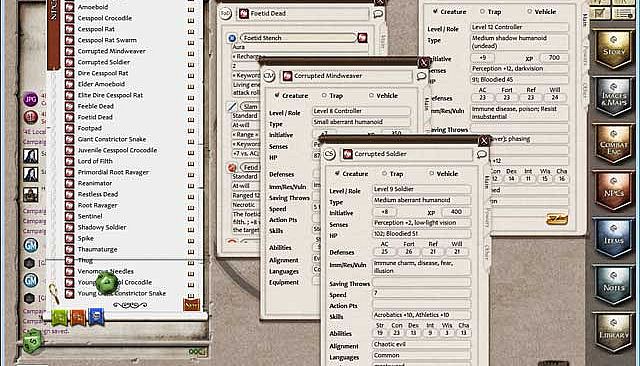This screenshot has height=366, width=640.
Task: Open Cesspool Crocodile in NPC list
Action: tap(105, 18)
